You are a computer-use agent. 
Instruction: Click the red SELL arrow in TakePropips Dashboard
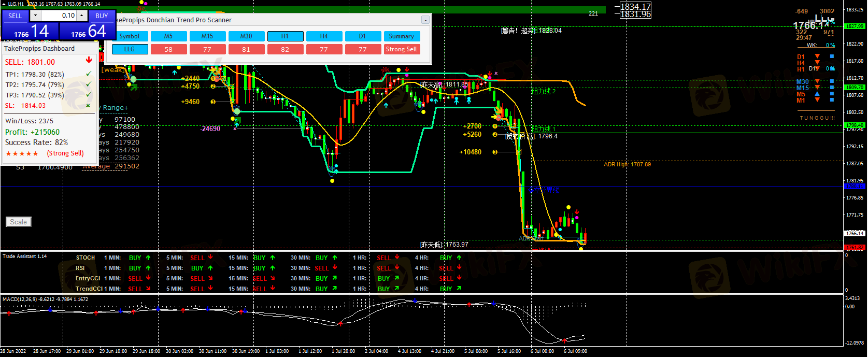coord(89,61)
